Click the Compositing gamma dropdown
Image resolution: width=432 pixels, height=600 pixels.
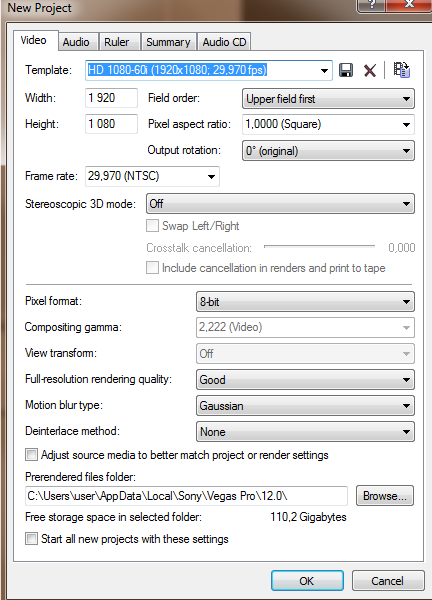[305, 328]
